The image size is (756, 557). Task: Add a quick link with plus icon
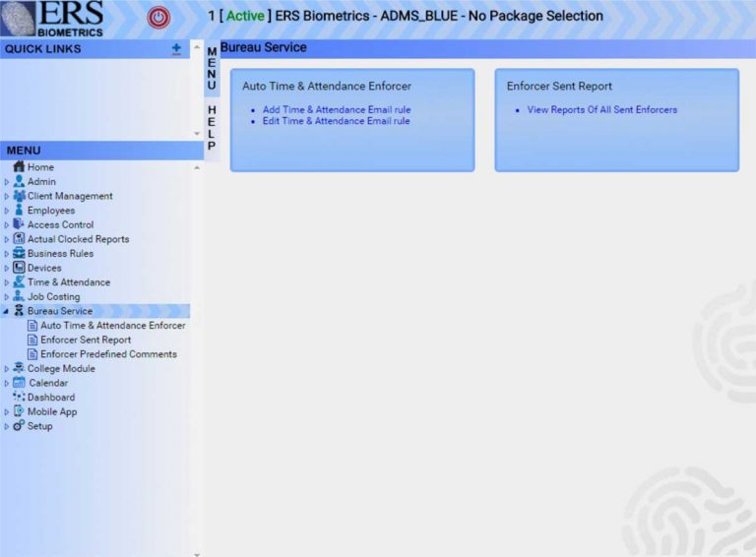point(176,48)
